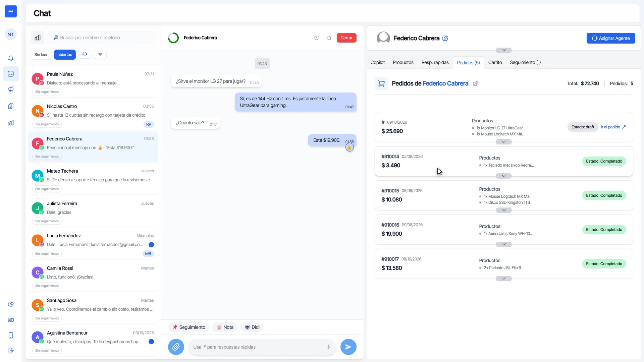
Task: Open external link icon beside Pedidos title
Action: tap(475, 83)
